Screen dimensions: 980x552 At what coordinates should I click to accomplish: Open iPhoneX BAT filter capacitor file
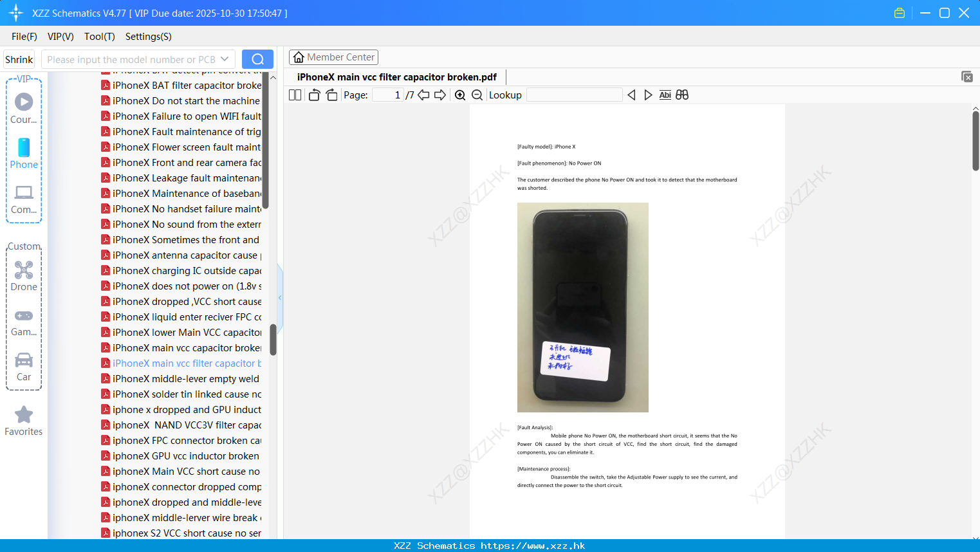181,85
